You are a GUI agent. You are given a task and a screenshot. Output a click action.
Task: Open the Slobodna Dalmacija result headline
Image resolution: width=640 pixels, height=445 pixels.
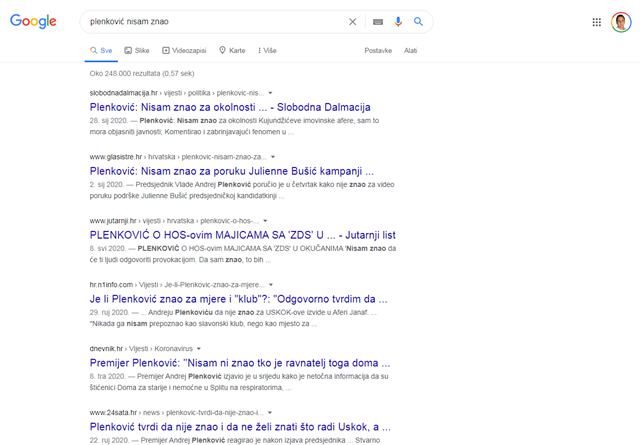click(230, 107)
